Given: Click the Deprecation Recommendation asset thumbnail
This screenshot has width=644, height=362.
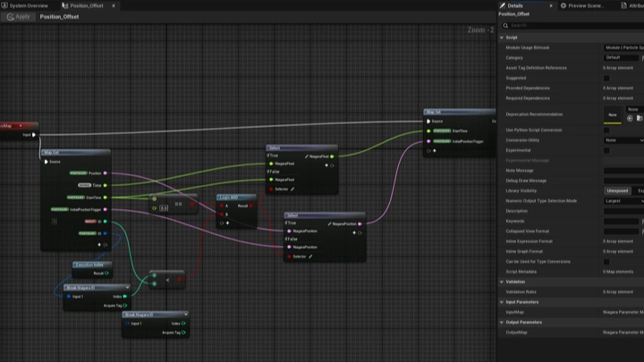Looking at the screenshot, I should [613, 114].
